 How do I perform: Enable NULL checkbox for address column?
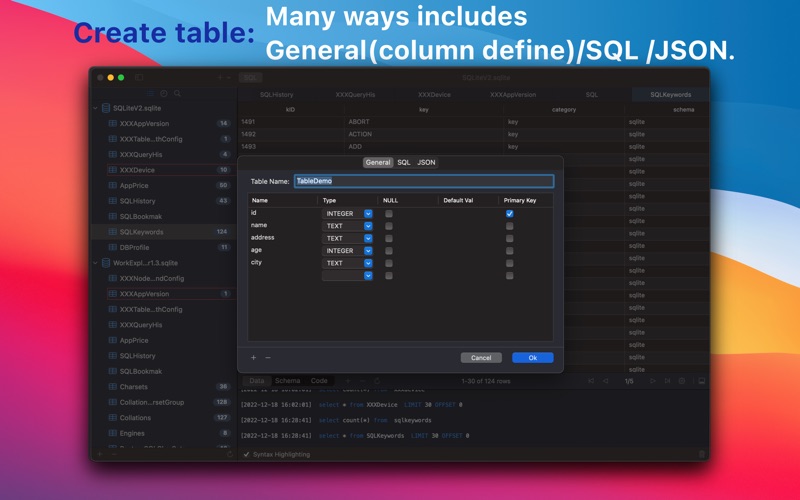389,238
